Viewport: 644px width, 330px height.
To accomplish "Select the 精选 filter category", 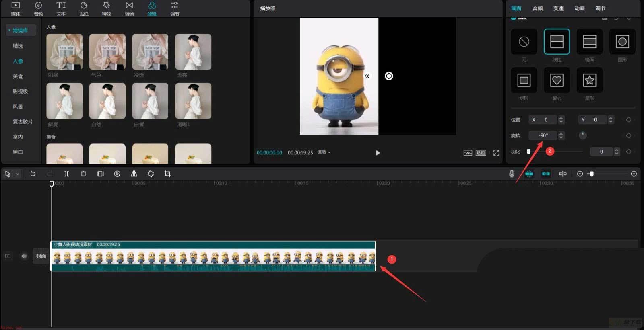I will click(x=18, y=46).
